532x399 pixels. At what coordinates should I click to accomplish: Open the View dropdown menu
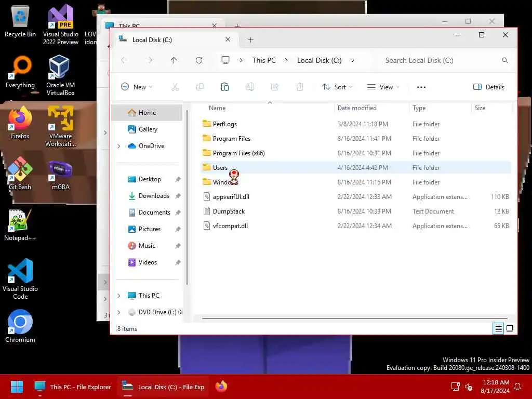383,87
